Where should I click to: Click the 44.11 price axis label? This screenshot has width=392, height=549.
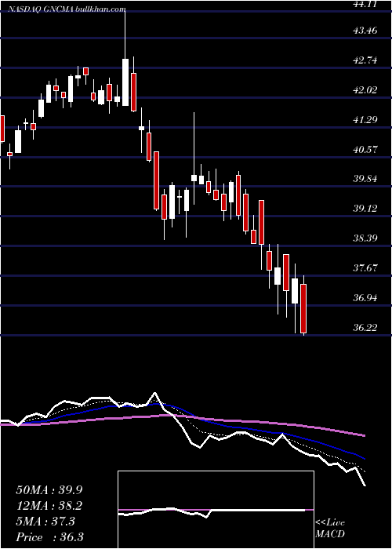(365, 4)
